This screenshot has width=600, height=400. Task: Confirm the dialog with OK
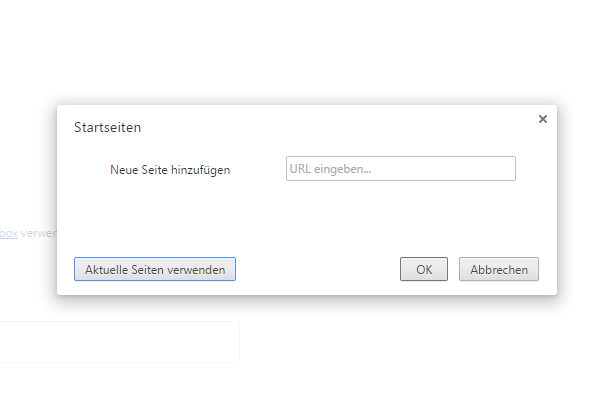pyautogui.click(x=424, y=269)
